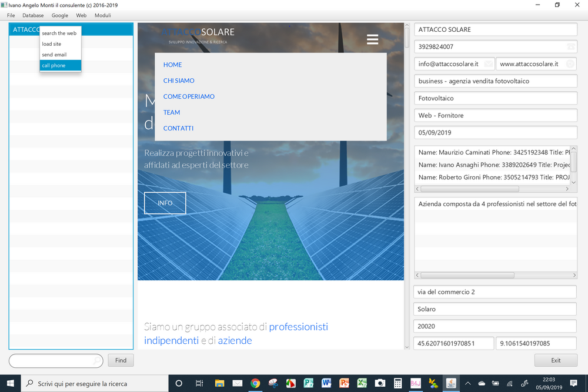The image size is (588, 392).
Task: Open the Mail app from the taskbar
Action: tap(238, 383)
